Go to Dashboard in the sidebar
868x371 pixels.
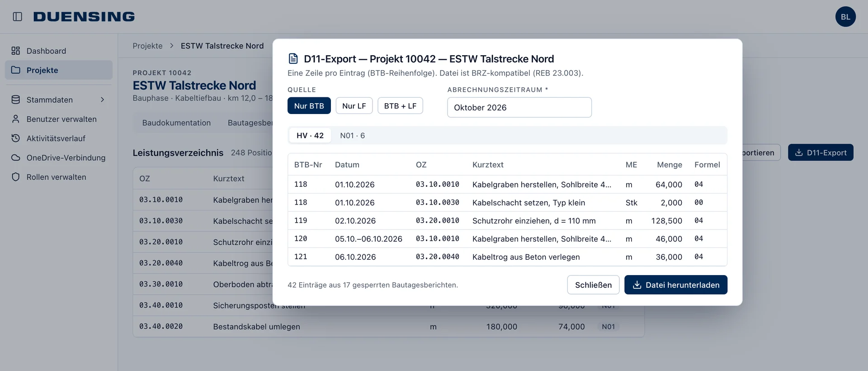[59, 51]
